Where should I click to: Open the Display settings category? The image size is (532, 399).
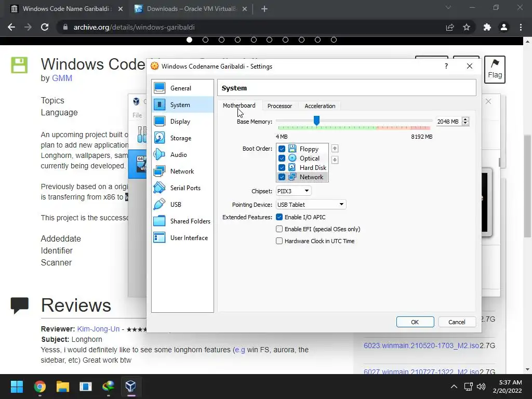coord(182,122)
